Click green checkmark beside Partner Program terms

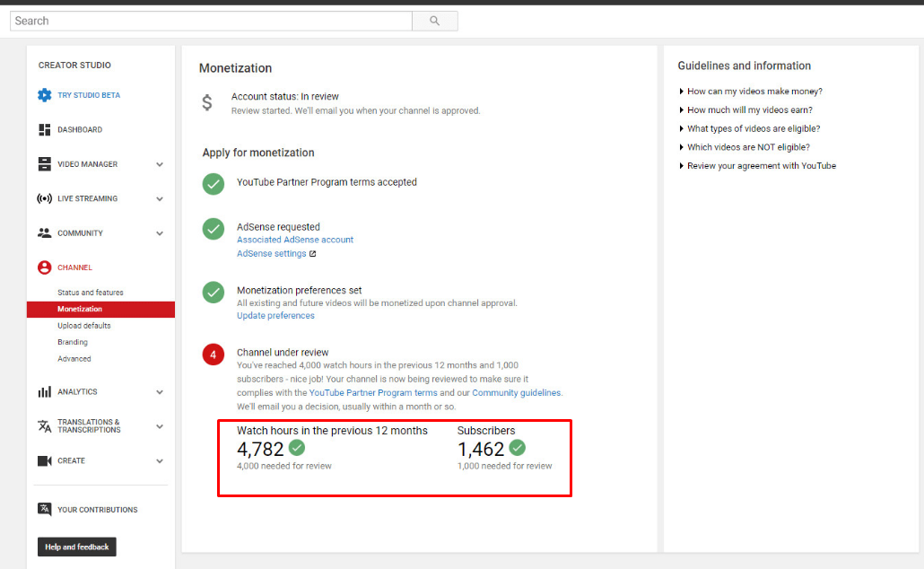214,183
